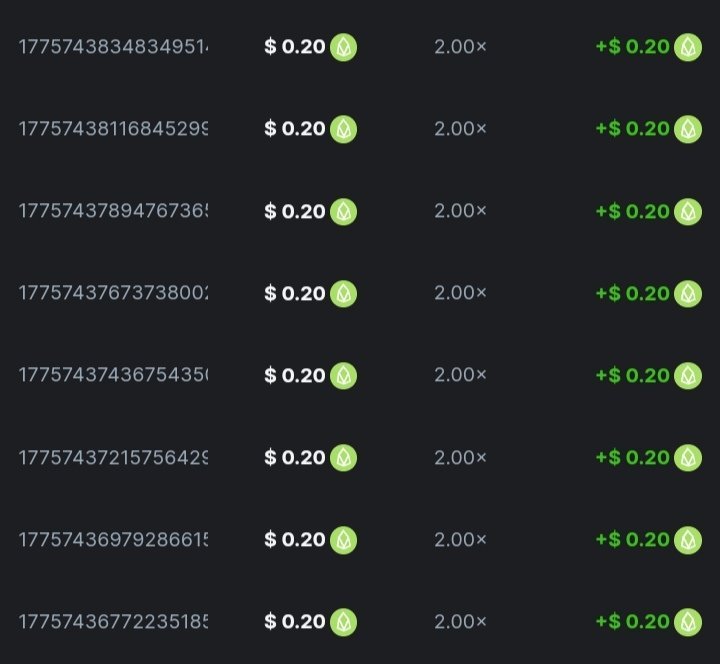
Task: Click bet amount coin icon in row 1775743721575642
Action: (343, 457)
